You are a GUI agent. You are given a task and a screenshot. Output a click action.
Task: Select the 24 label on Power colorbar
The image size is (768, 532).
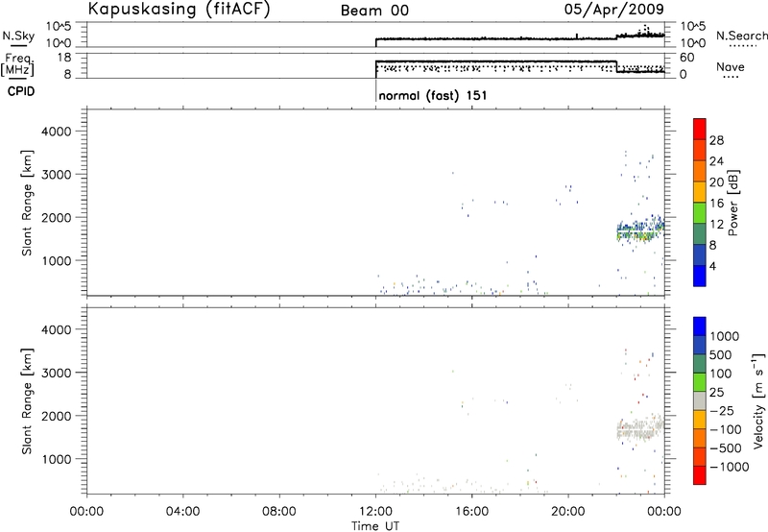pos(716,161)
